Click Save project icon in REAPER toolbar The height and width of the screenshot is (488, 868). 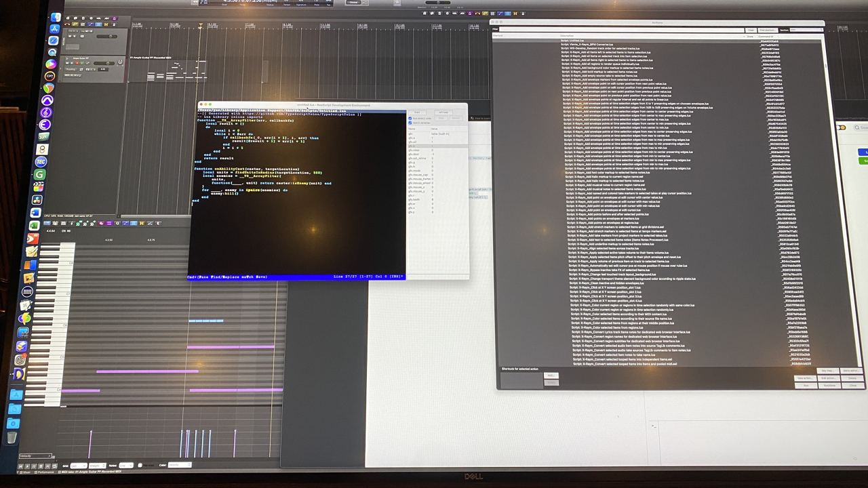pyautogui.click(x=83, y=18)
